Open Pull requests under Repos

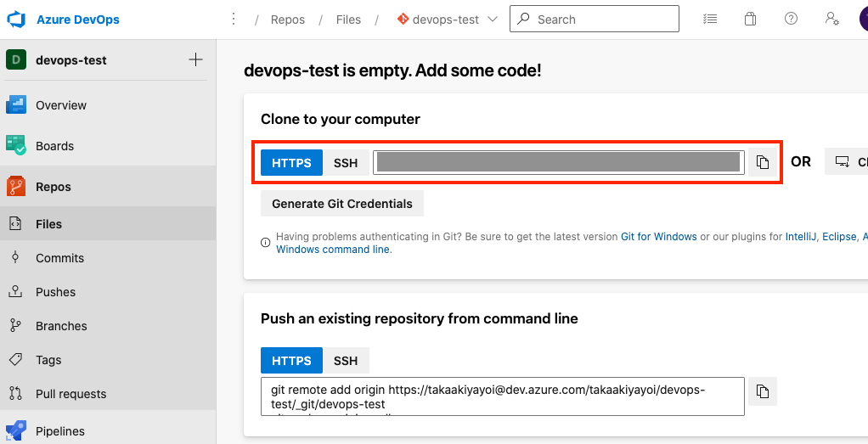(x=70, y=394)
